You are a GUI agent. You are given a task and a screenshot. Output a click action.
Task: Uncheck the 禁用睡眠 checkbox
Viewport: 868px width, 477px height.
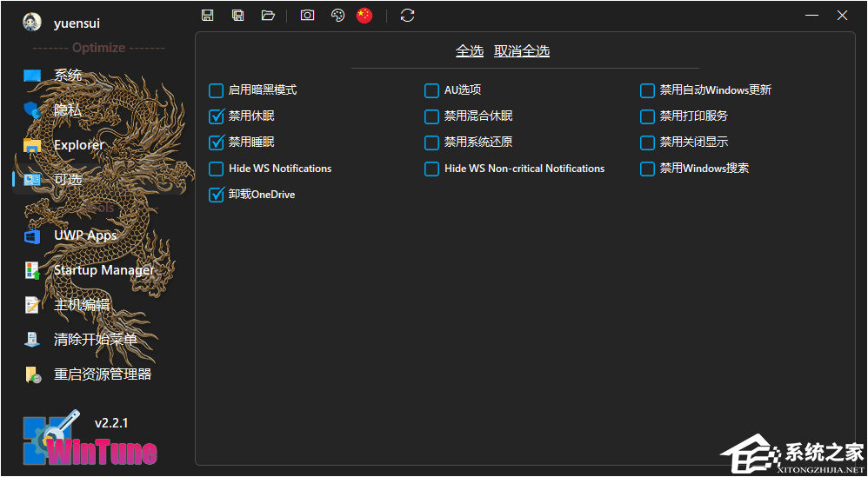click(216, 142)
